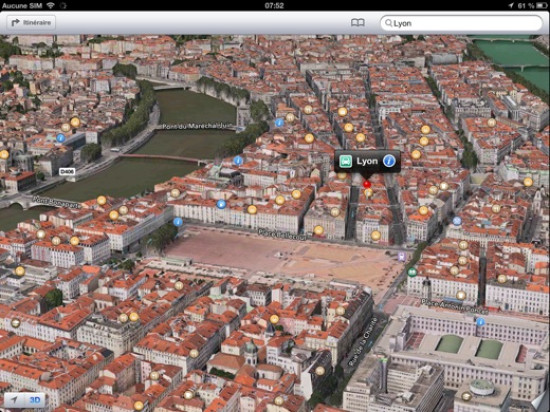Viewport: 550px width, 412px height.
Task: Focus the search field containing Lyon
Action: (x=461, y=23)
